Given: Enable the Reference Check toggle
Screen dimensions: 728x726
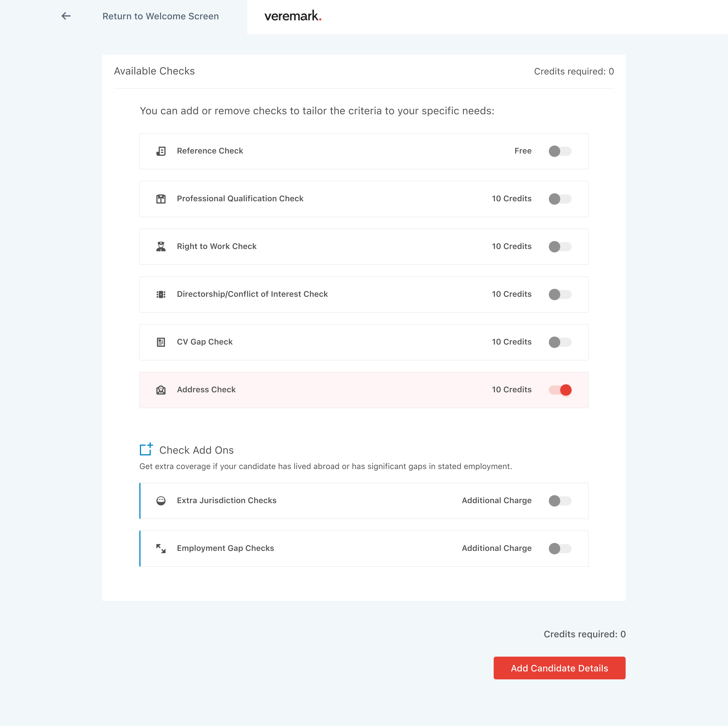Looking at the screenshot, I should coord(560,151).
